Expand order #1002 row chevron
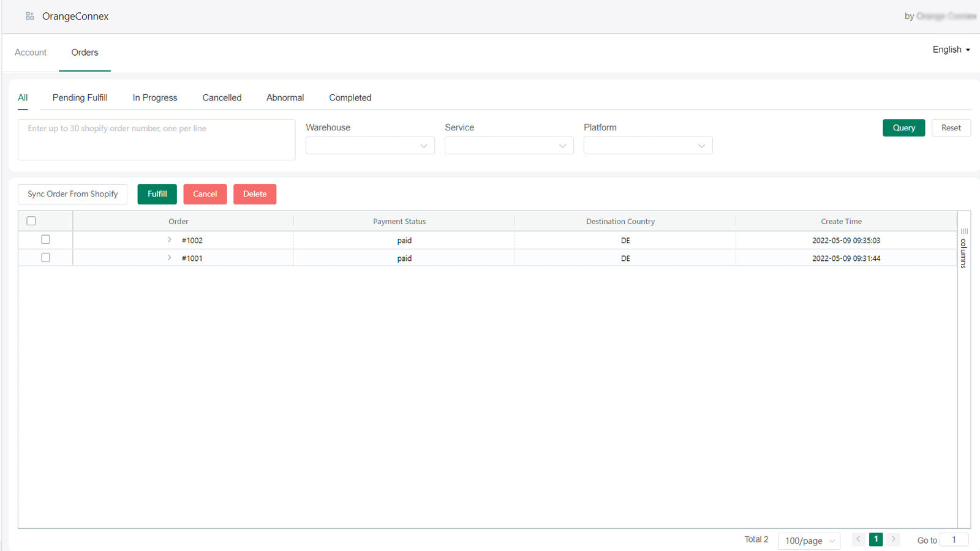 tap(170, 240)
